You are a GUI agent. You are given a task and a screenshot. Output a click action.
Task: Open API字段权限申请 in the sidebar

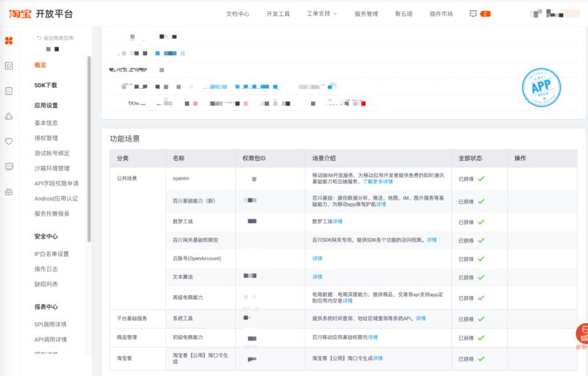57,183
